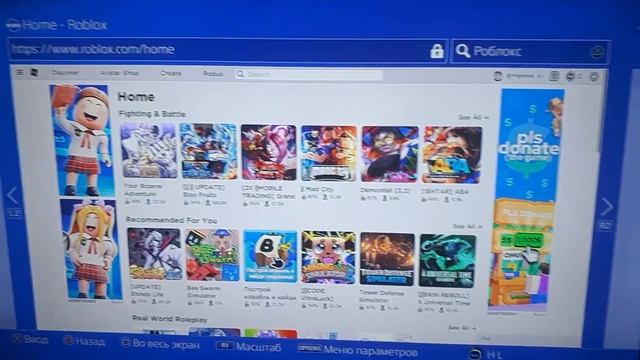
Task: Click the Blox Fruits title text
Action: pos(204,191)
